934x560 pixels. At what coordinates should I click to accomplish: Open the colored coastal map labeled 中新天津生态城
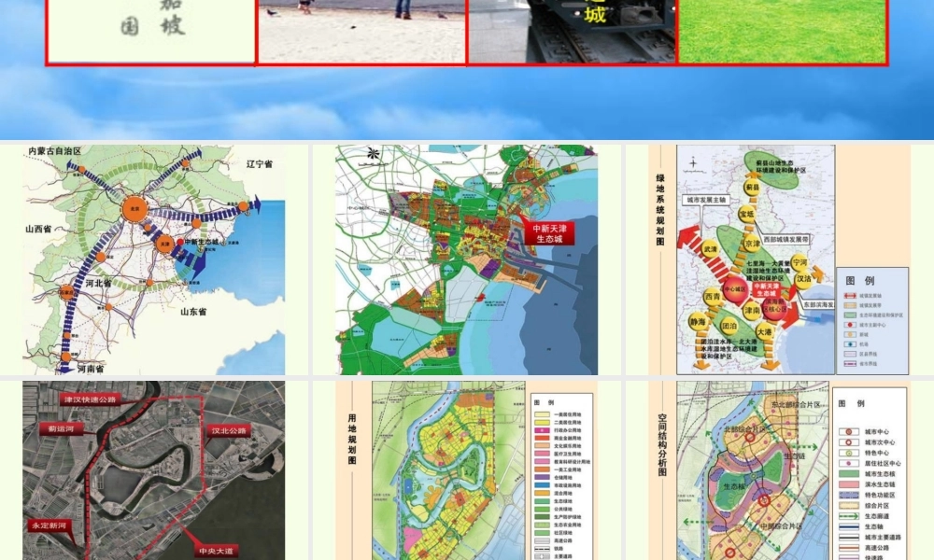466,260
